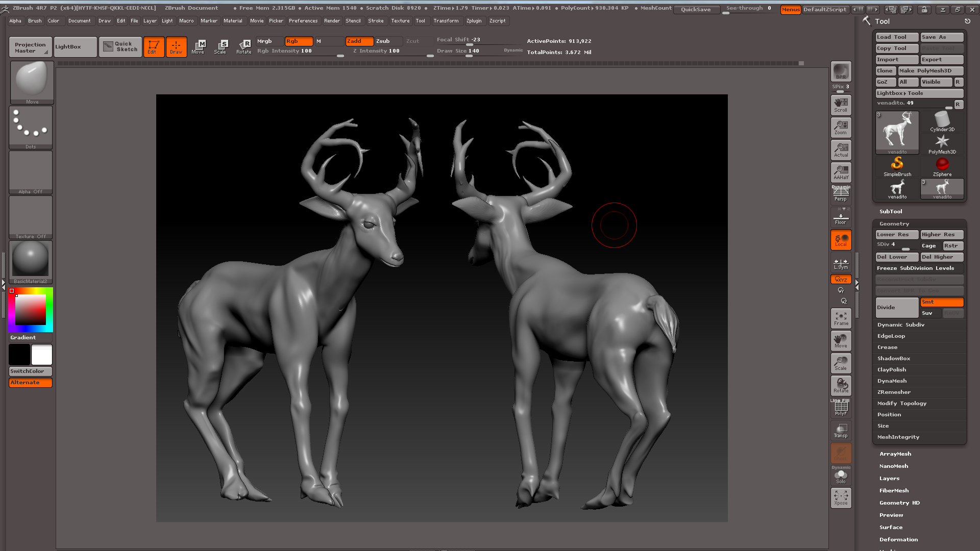Click the Divide button
The height and width of the screenshot is (551, 980).
[896, 308]
